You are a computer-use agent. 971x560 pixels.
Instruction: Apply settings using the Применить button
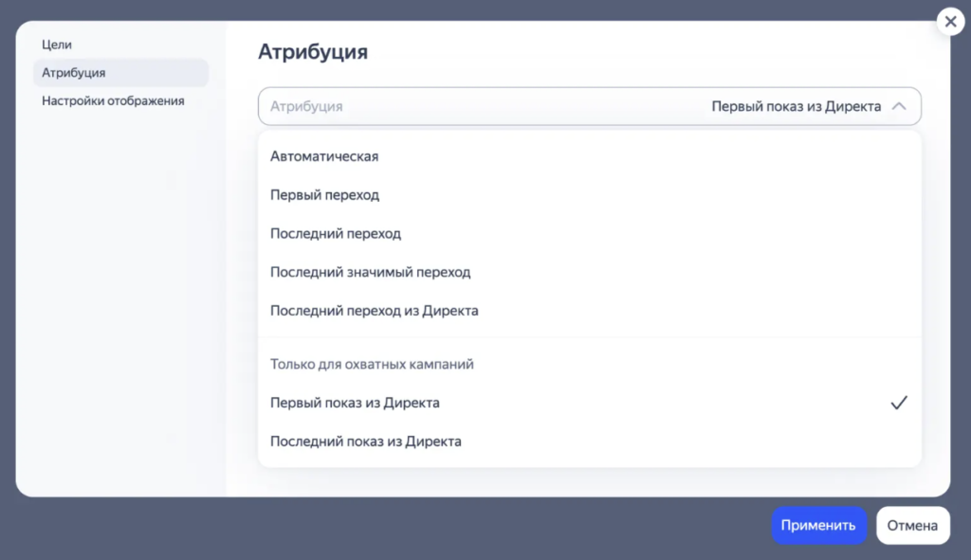point(818,525)
